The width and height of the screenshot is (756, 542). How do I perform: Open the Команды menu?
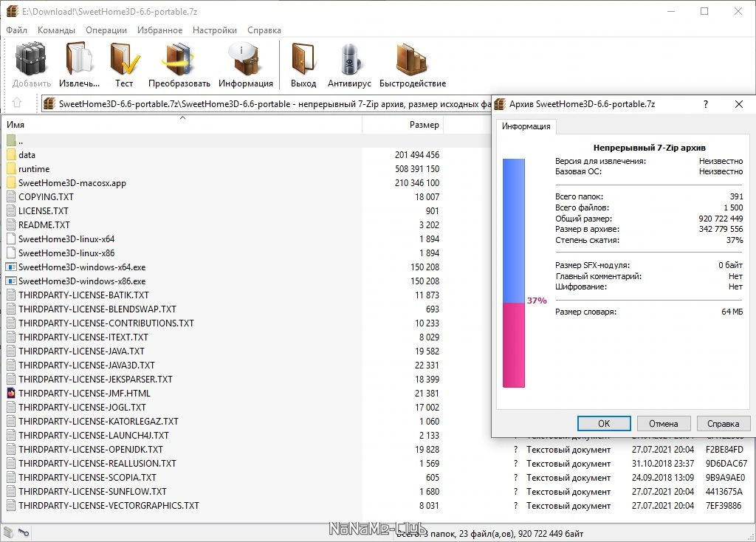[x=56, y=30]
